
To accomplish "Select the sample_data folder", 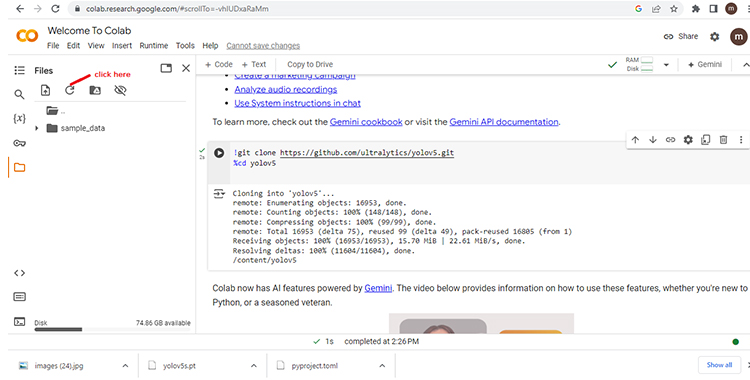I will pos(82,128).
